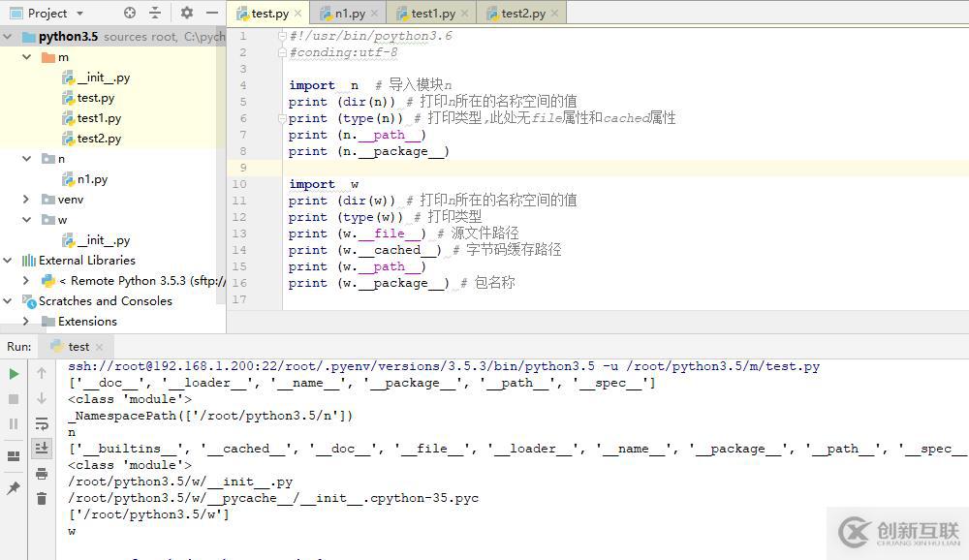Image resolution: width=969 pixels, height=560 pixels.
Task: Toggle fold marker at line 6
Action: [x=282, y=118]
